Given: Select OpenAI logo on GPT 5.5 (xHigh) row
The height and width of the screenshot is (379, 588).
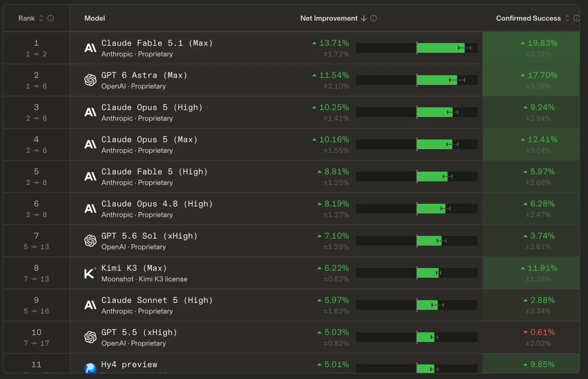Looking at the screenshot, I should [x=90, y=337].
